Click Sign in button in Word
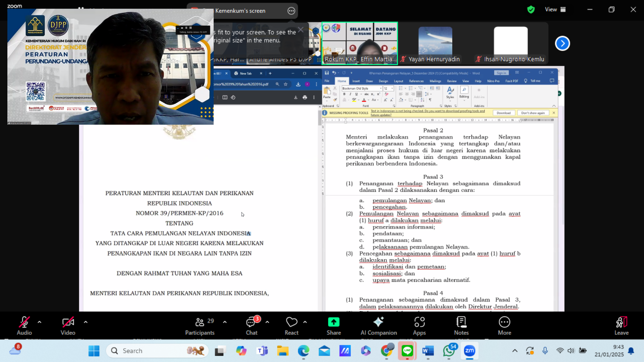This screenshot has height=362, width=644. (501, 73)
